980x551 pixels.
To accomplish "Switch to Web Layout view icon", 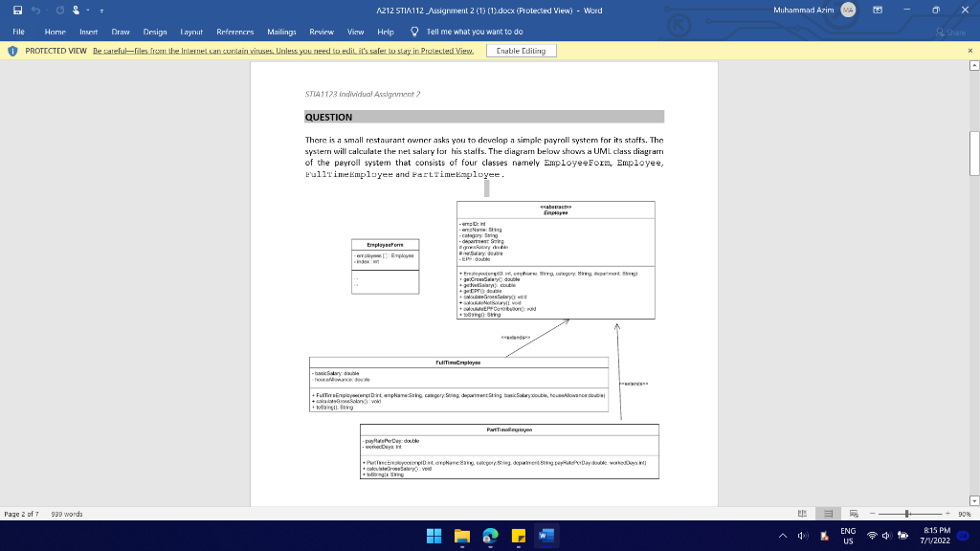I will pyautogui.click(x=854, y=514).
